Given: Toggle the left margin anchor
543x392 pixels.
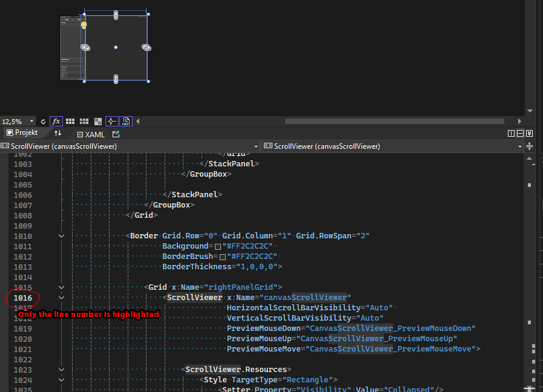Looking at the screenshot, I should (x=85, y=47).
